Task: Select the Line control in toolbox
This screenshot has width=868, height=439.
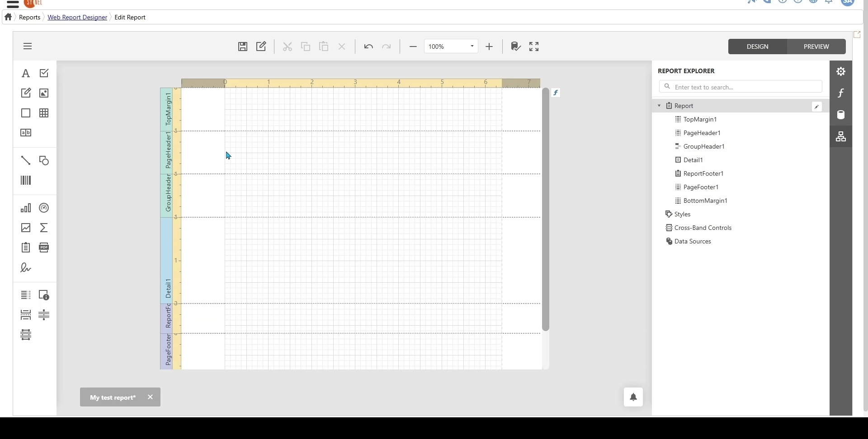Action: [26, 160]
